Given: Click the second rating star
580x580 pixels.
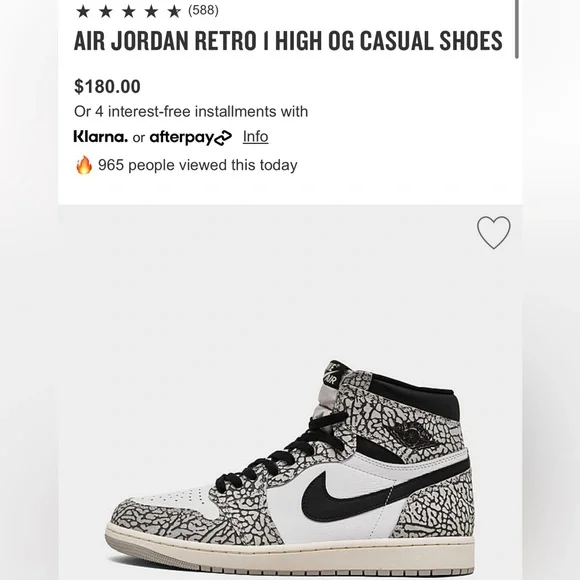Looking at the screenshot, I should click(x=106, y=11).
